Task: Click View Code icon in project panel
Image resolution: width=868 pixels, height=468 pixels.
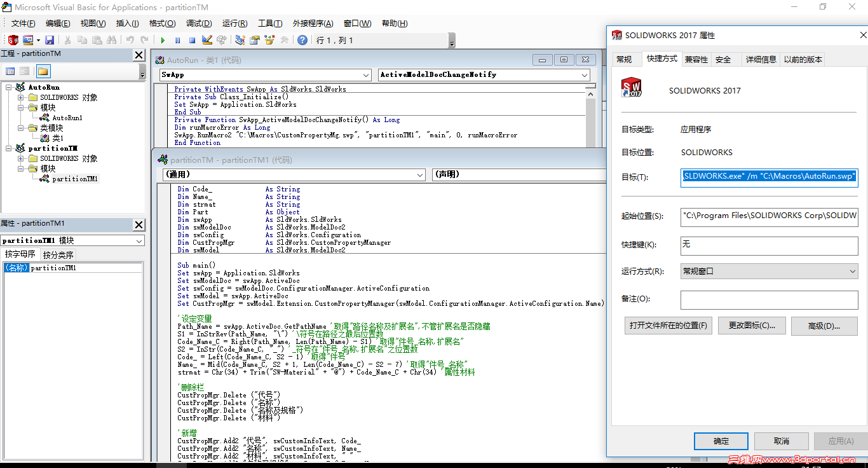Action: pyautogui.click(x=10, y=71)
